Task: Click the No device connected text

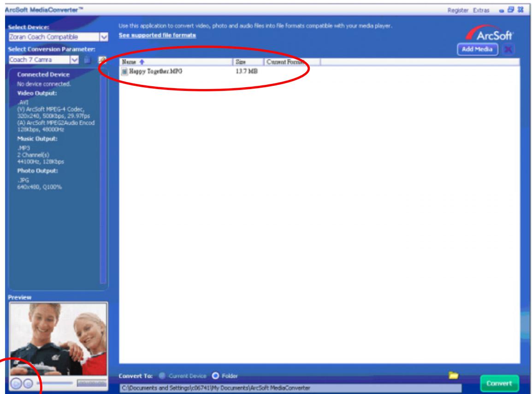Action: 44,84
